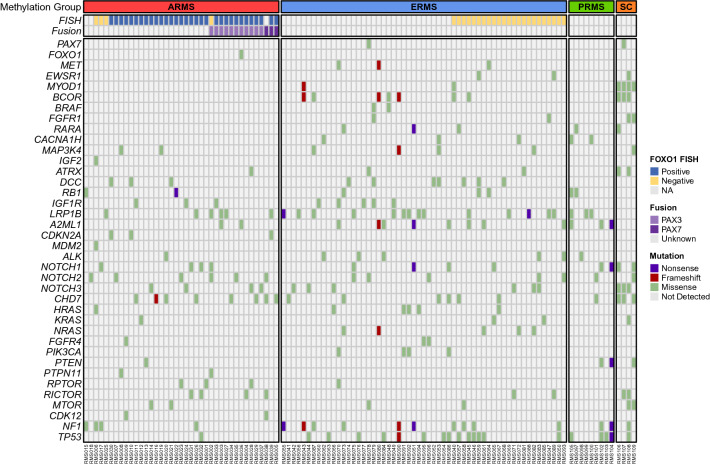
Task: Click the IGF2 gene row label
Action: click(70, 161)
